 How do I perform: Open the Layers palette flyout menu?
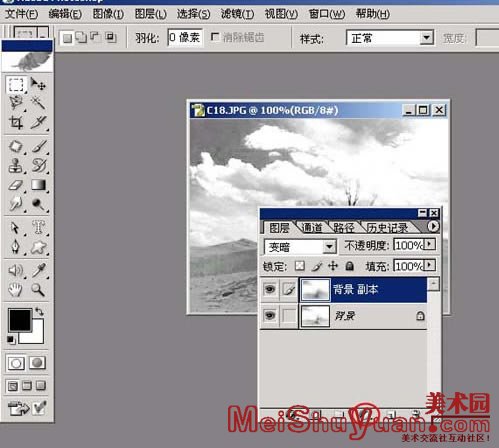pyautogui.click(x=433, y=226)
